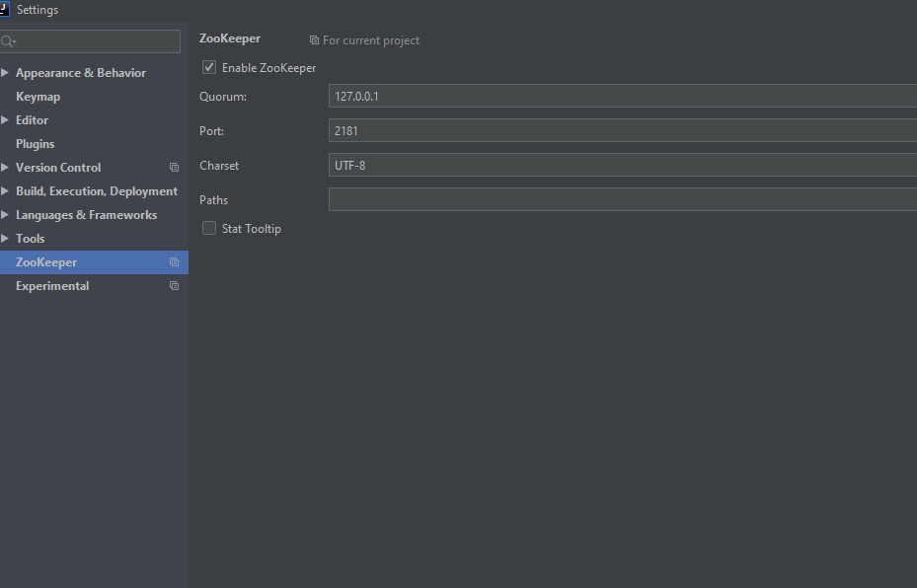Select Version Control in the settings tree
Screen dimensions: 917x588
pyautogui.click(x=58, y=167)
